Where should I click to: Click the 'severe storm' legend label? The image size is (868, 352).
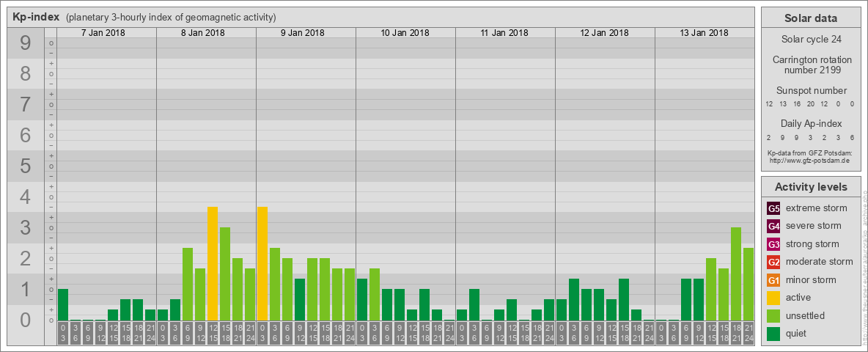point(814,226)
